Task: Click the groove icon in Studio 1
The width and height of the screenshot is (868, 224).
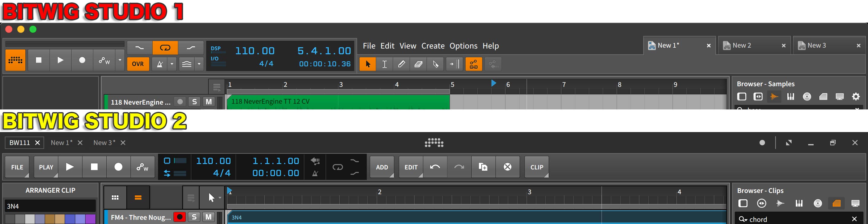Action: 187,64
